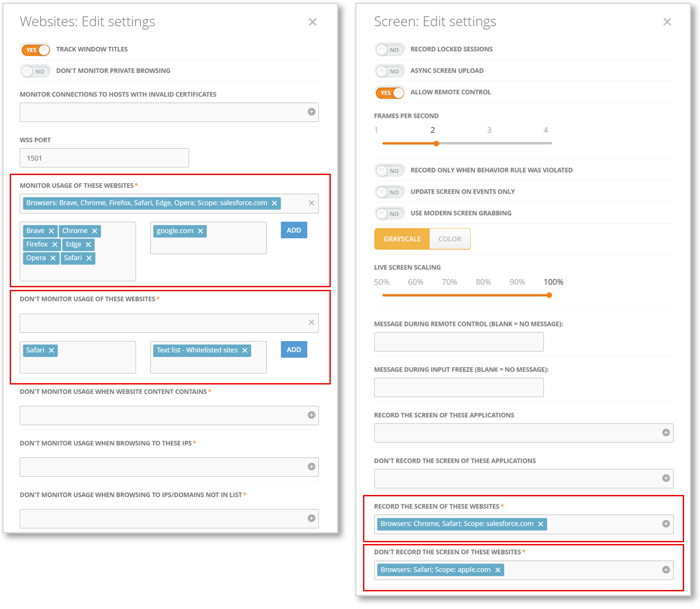The width and height of the screenshot is (700, 609).
Task: Select Grayscale recording mode
Action: [402, 239]
